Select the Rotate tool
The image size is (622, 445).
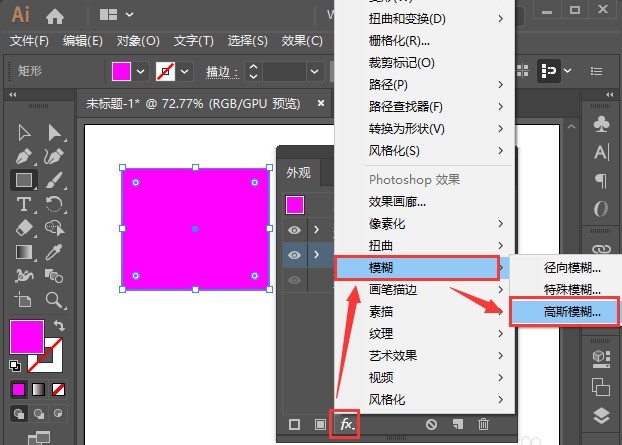pos(54,204)
